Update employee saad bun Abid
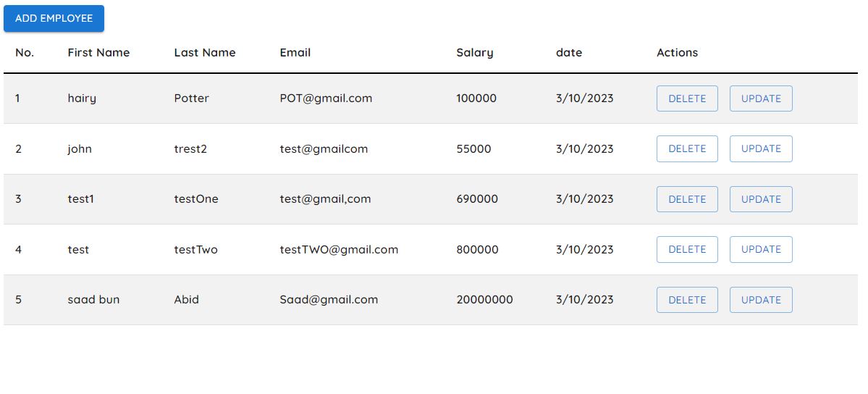The height and width of the screenshot is (394, 868). (761, 300)
